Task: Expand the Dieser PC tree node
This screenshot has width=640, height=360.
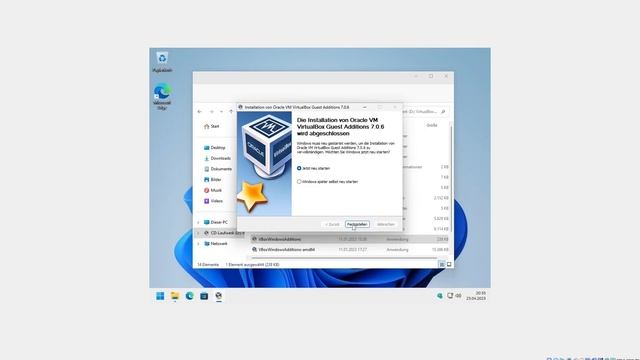Action: click(198, 222)
